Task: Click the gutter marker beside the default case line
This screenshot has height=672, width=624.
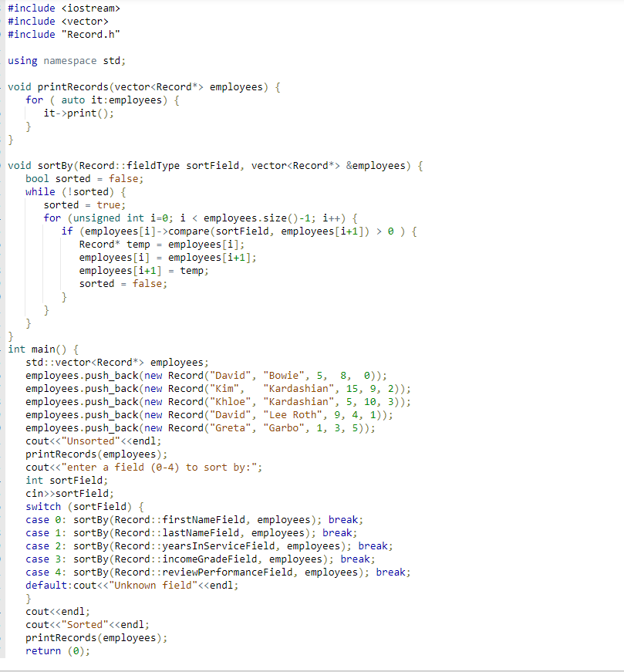Action: 4,585
